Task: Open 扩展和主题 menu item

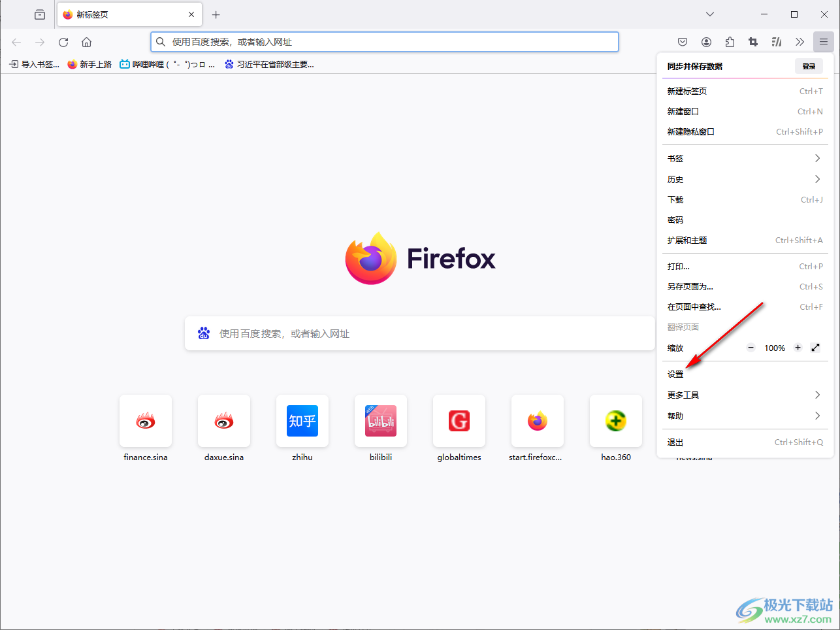Action: coord(745,240)
